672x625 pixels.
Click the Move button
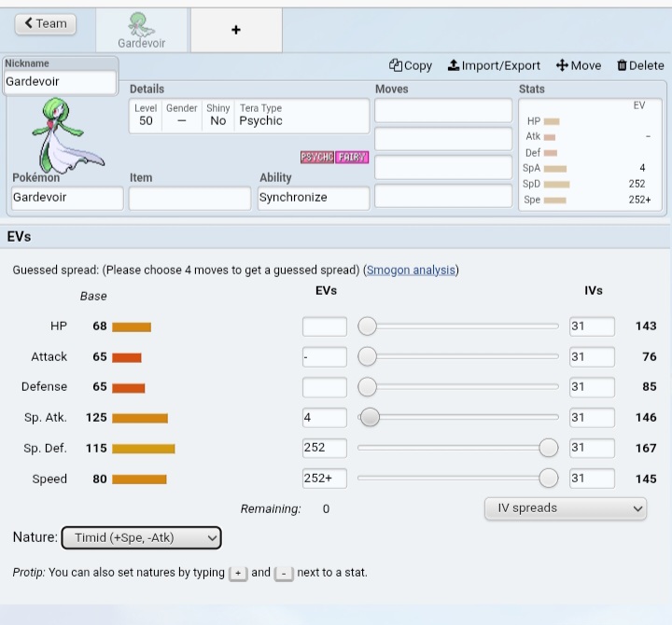click(x=579, y=65)
